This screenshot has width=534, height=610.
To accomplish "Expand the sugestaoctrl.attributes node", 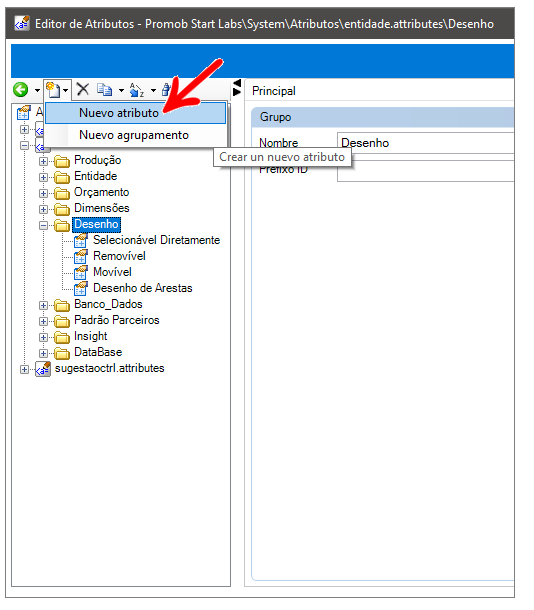I will click(x=24, y=369).
